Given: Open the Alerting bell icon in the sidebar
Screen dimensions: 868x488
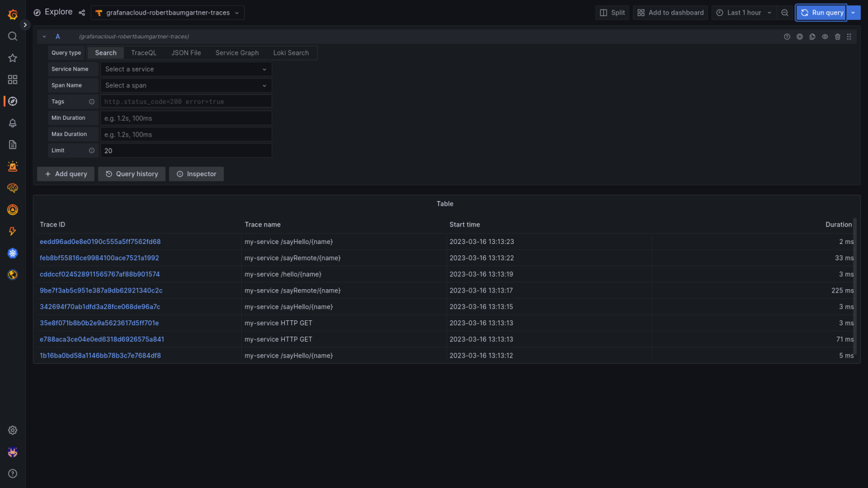Looking at the screenshot, I should [12, 123].
